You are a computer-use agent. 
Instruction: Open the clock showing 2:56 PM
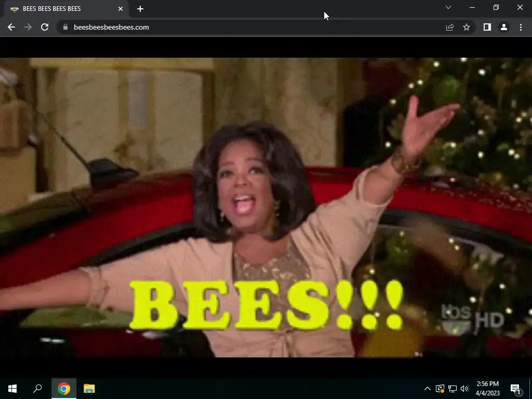[487, 389]
